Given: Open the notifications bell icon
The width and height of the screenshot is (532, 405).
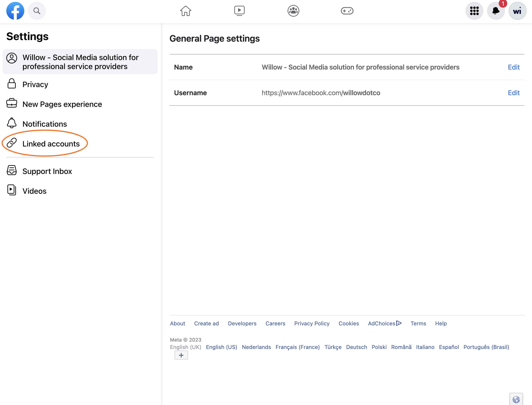Looking at the screenshot, I should click(496, 11).
